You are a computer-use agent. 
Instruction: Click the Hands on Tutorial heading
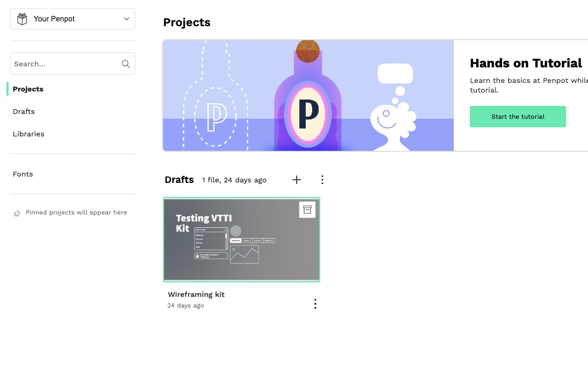[x=526, y=63]
